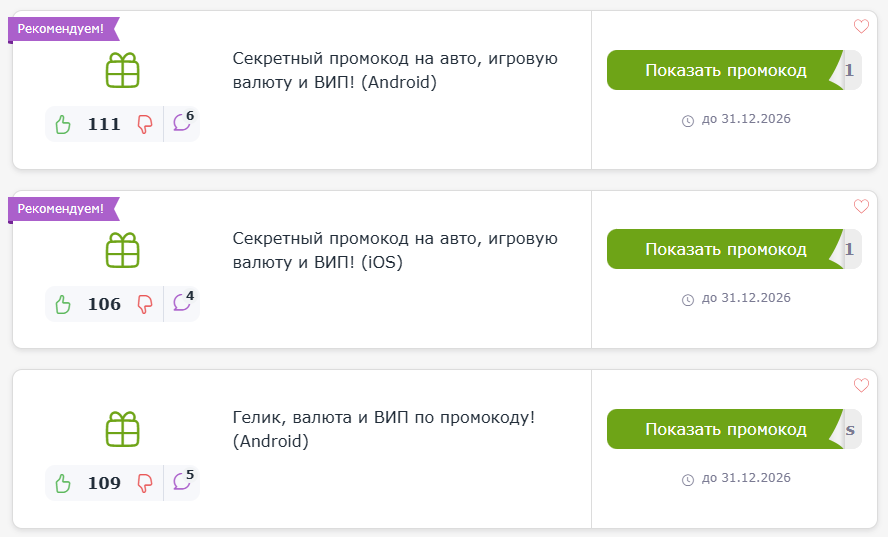The height and width of the screenshot is (537, 888).
Task: Open comments on the first Android offer
Action: pyautogui.click(x=183, y=121)
